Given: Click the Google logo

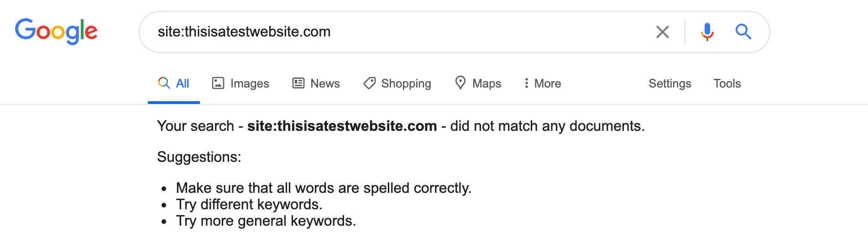Looking at the screenshot, I should pyautogui.click(x=56, y=31).
